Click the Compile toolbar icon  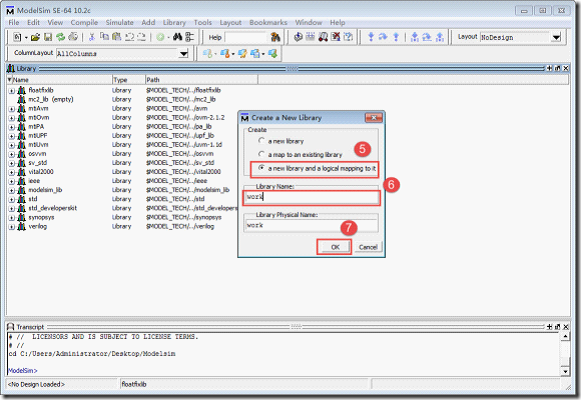tap(298, 37)
